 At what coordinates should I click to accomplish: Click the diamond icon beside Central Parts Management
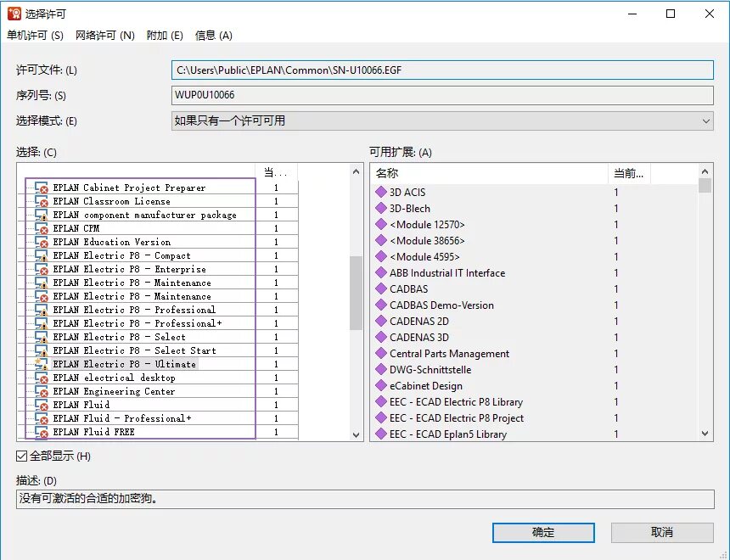coord(379,354)
